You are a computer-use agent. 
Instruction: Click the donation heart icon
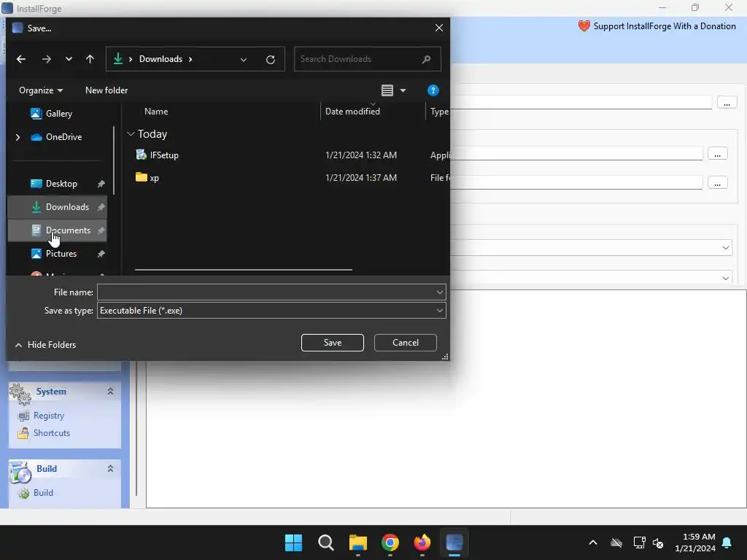point(584,26)
